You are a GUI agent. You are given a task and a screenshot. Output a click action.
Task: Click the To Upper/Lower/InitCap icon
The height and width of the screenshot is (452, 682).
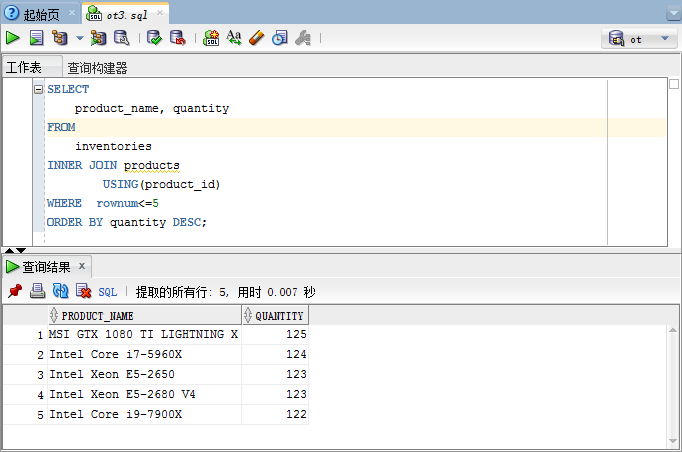point(234,38)
